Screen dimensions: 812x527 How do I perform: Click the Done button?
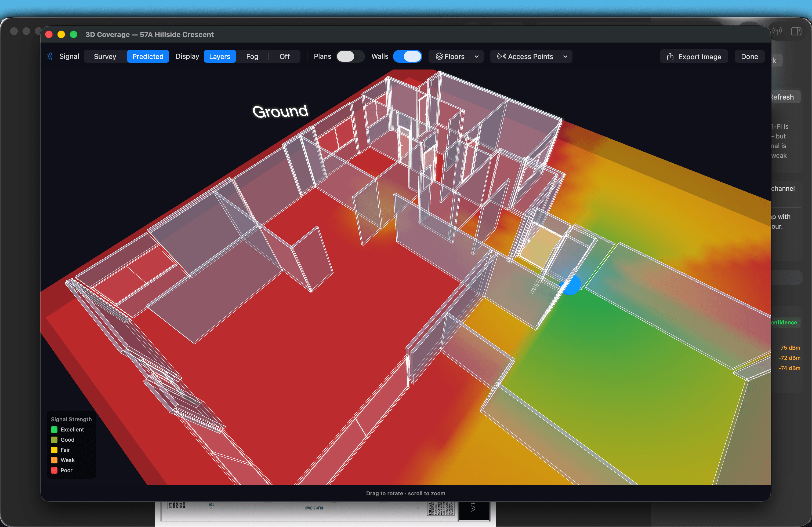pyautogui.click(x=749, y=57)
